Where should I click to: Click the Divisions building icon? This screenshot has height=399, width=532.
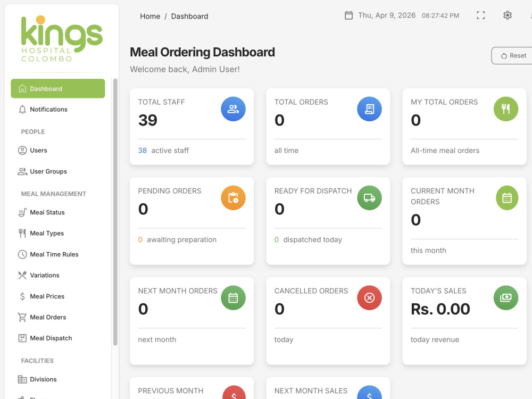pyautogui.click(x=22, y=379)
